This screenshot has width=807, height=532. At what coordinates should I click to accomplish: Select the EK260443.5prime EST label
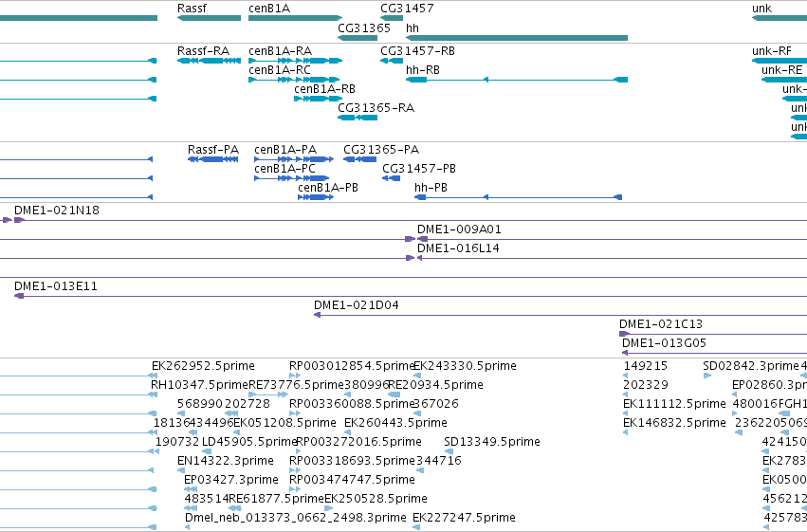pos(395,423)
